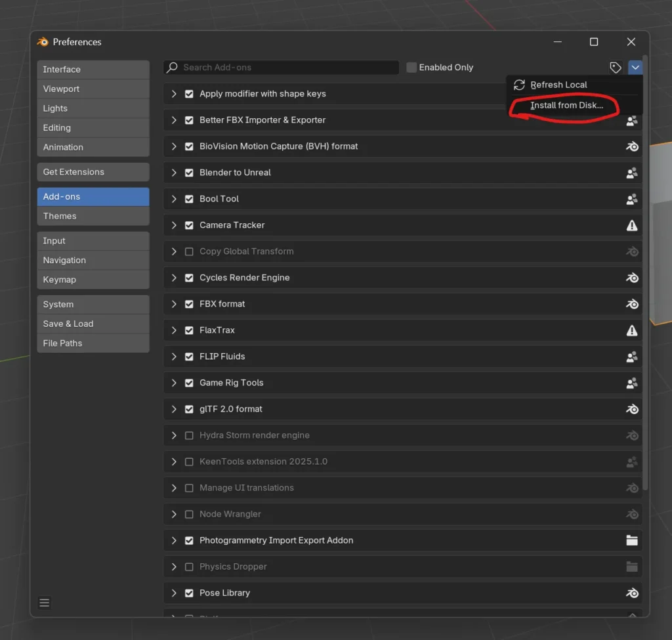Open the blue chevron dropdown at top right
This screenshot has width=672, height=640.
[x=634, y=67]
